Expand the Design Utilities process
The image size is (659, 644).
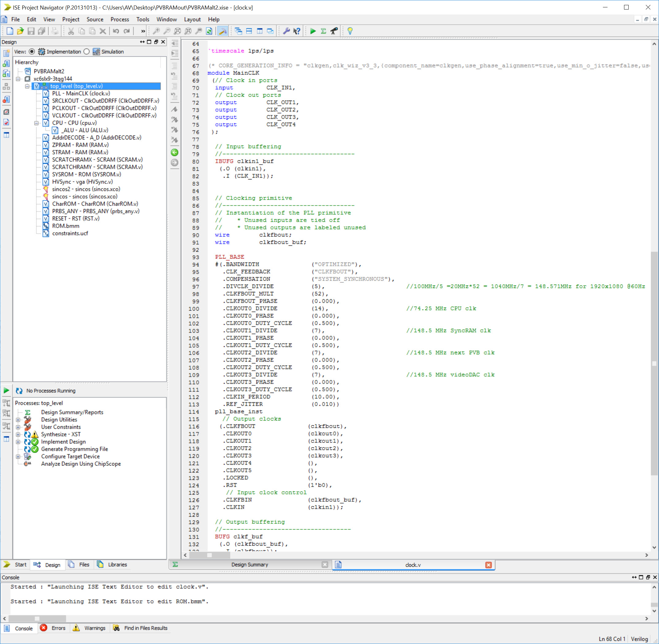click(18, 420)
